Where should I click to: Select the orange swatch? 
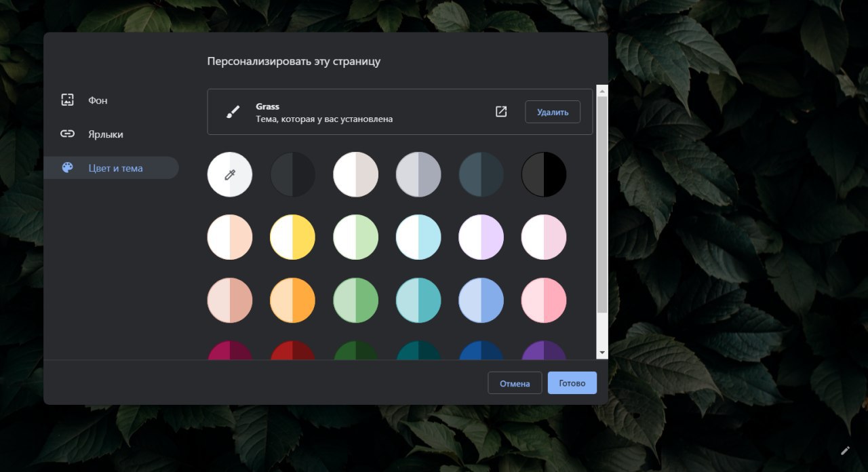point(293,300)
